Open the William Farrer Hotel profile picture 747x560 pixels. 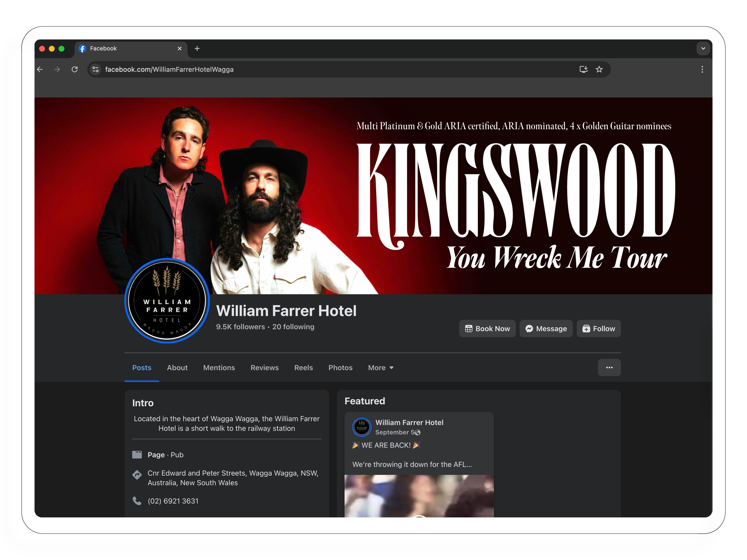[x=167, y=301]
